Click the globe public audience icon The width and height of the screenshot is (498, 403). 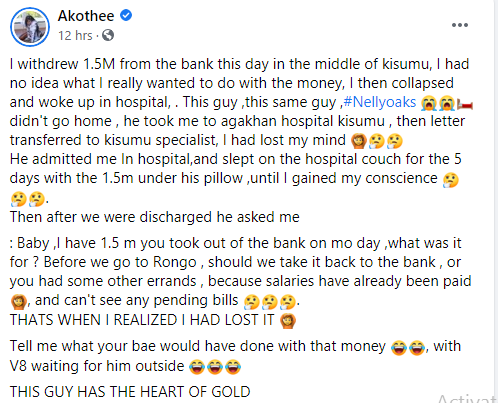tap(108, 35)
